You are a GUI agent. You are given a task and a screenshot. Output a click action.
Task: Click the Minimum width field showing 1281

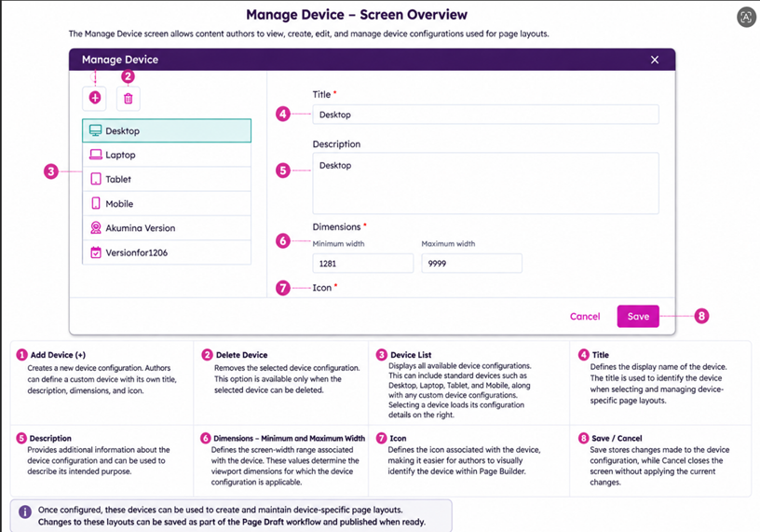tap(363, 264)
